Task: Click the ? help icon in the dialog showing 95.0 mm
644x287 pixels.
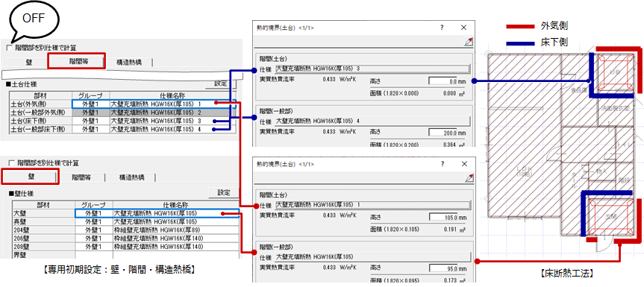Action: click(x=442, y=163)
